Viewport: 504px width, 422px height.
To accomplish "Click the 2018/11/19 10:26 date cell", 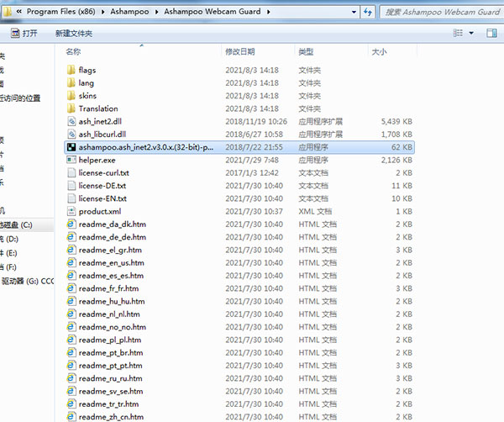I will click(256, 122).
